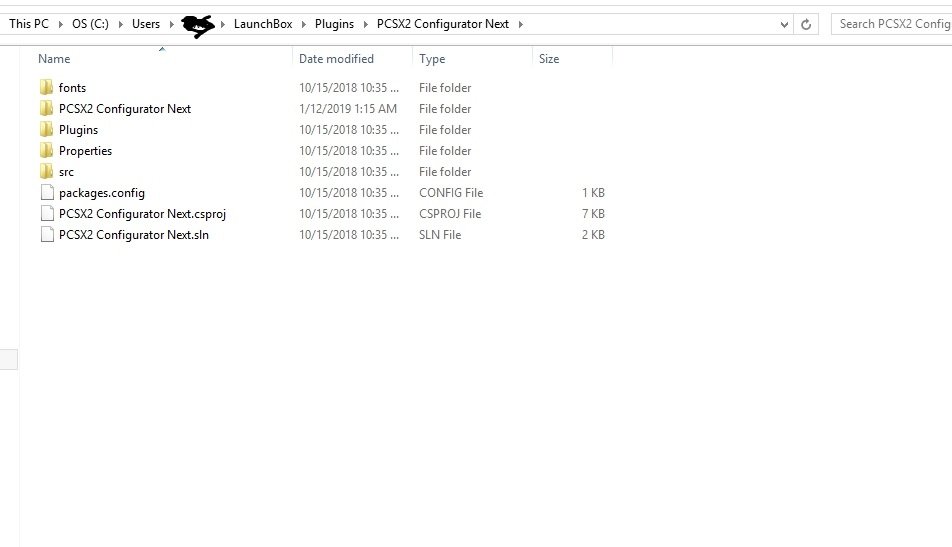Expand the chevron after Users

click(171, 24)
